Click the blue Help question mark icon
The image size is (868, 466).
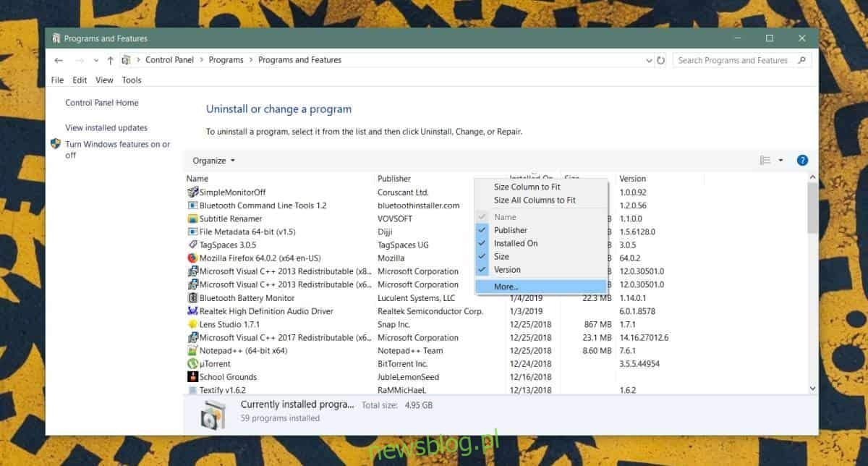pos(802,160)
